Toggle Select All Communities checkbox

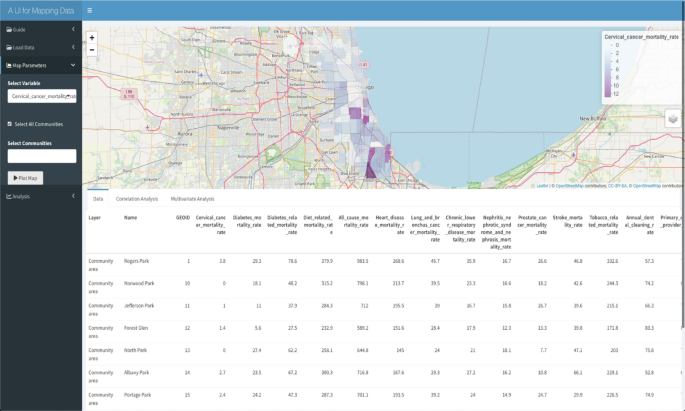coord(10,124)
